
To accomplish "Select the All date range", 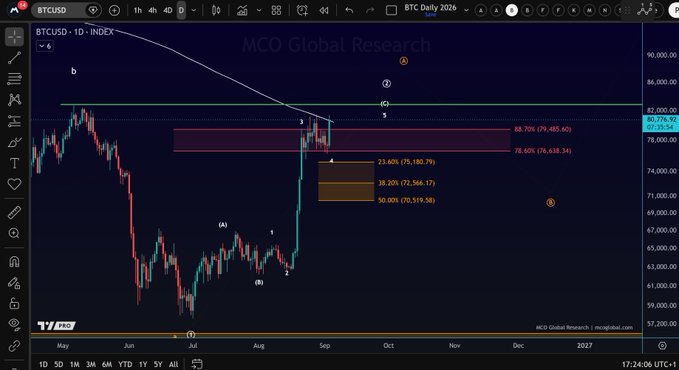I will pyautogui.click(x=173, y=364).
